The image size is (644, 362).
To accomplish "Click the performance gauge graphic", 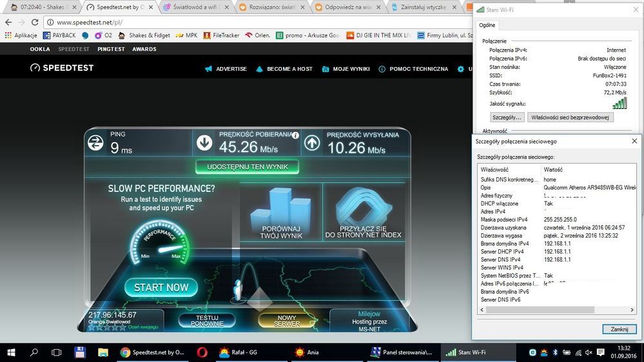I will (160, 242).
